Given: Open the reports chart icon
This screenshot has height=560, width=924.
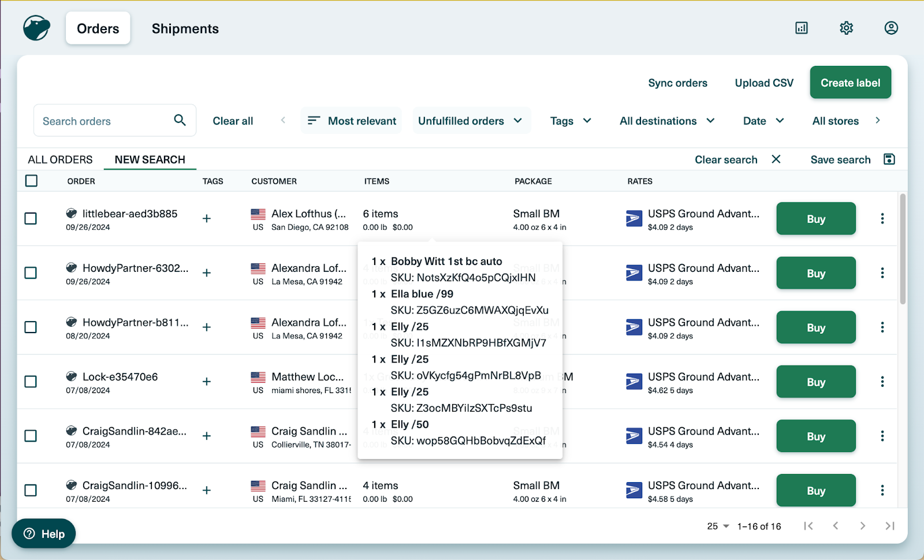Looking at the screenshot, I should click(x=801, y=28).
